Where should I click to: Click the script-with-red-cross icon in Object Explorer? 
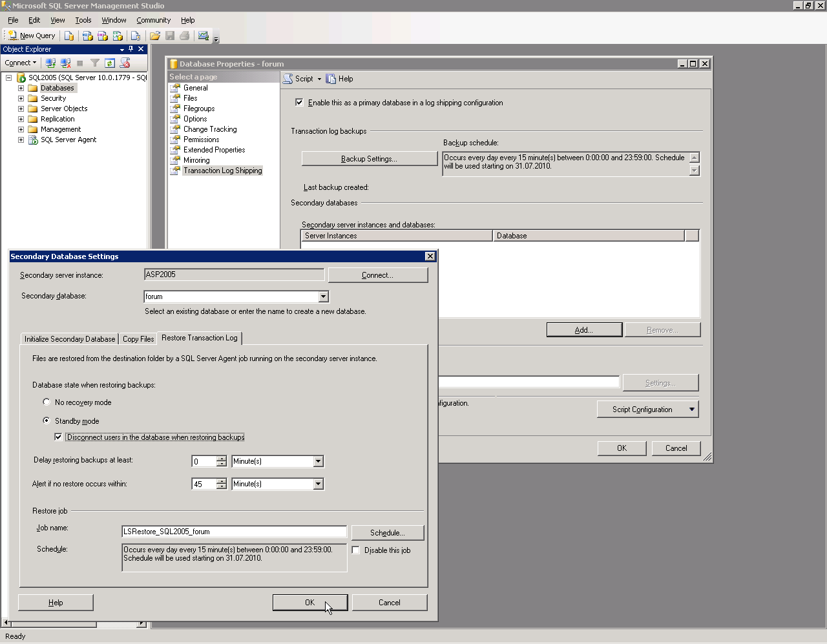pos(125,63)
